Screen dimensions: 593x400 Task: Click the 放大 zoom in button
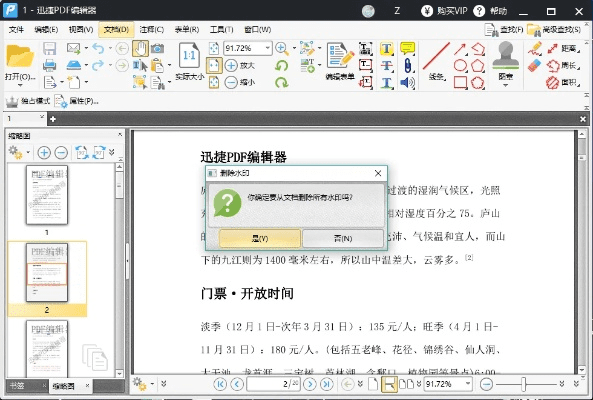point(240,65)
